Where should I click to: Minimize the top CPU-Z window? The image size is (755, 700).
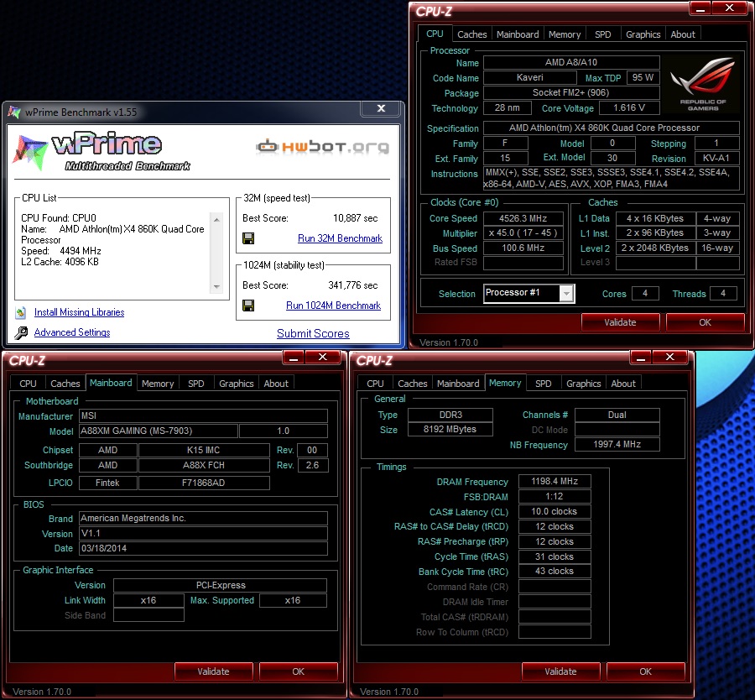click(700, 8)
